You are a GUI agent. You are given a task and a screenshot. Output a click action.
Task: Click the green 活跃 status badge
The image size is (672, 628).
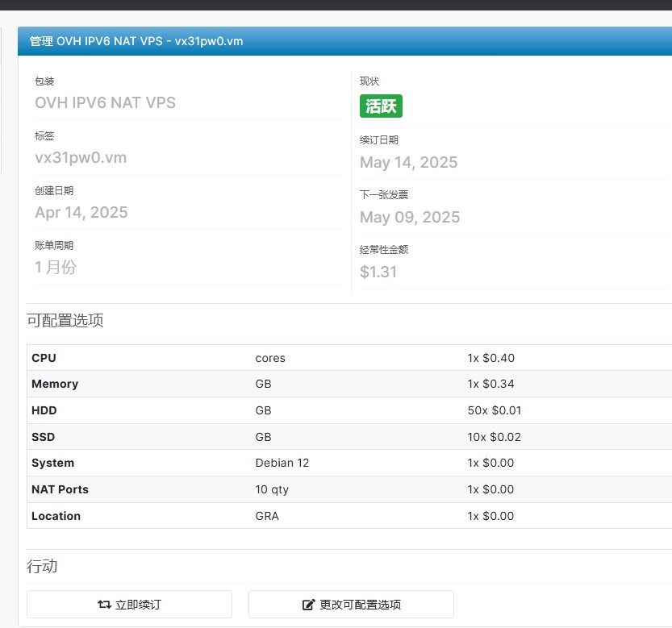(381, 106)
